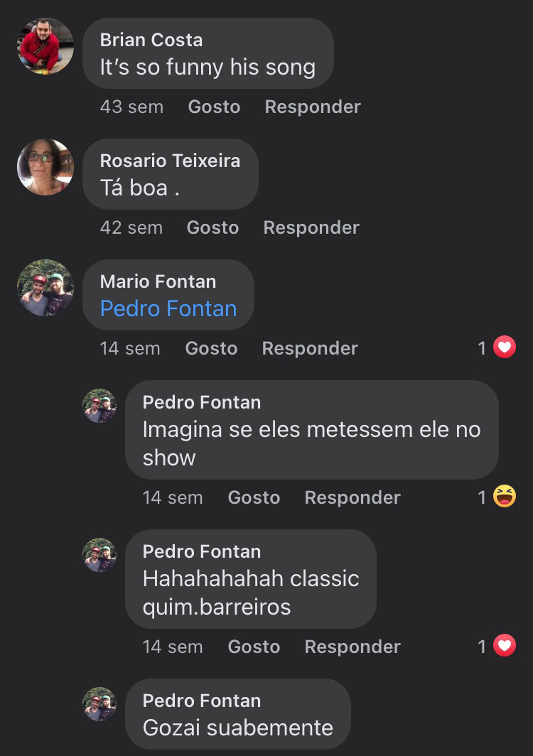
Task: Tap avatar beside "Hahahahahah classic" reply
Action: [x=99, y=555]
